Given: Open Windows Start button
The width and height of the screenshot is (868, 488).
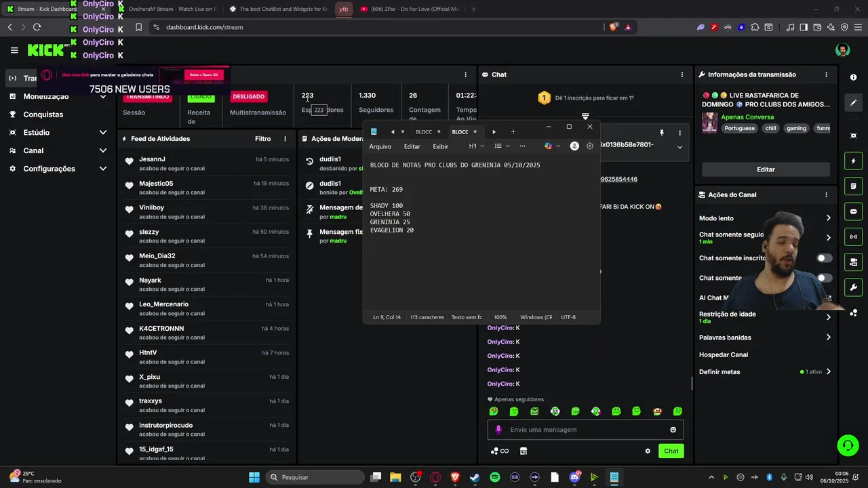Looking at the screenshot, I should [x=254, y=477].
